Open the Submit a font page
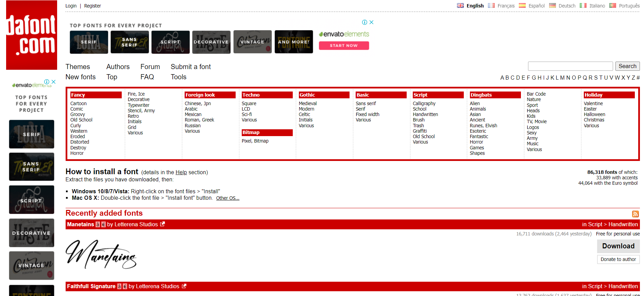Image resolution: width=644 pixels, height=296 pixels. point(190,67)
